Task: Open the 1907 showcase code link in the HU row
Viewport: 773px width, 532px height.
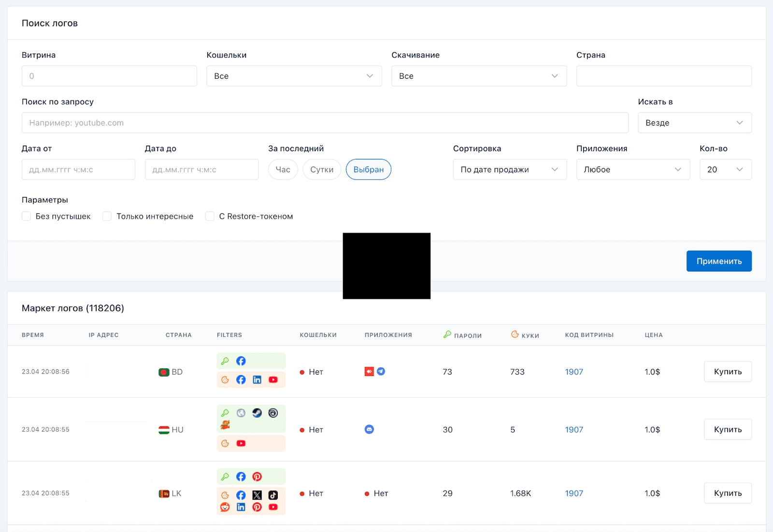Action: (574, 430)
